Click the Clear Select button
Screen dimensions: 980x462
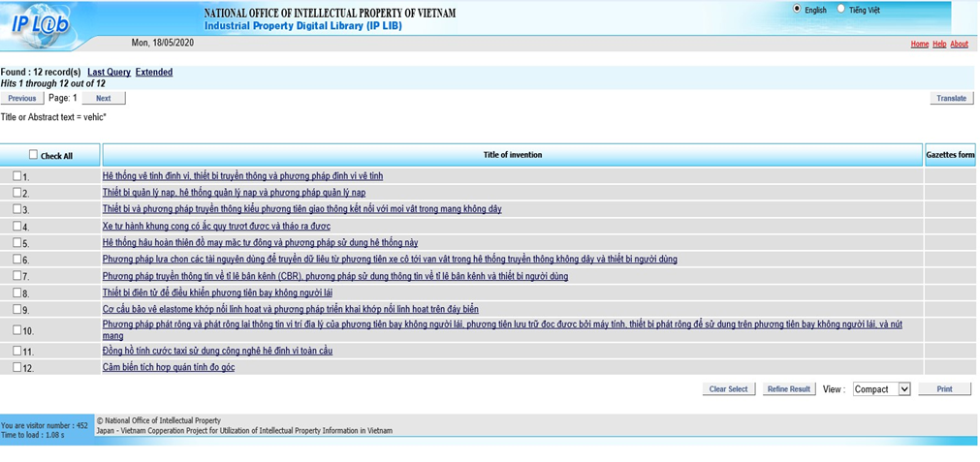click(729, 389)
